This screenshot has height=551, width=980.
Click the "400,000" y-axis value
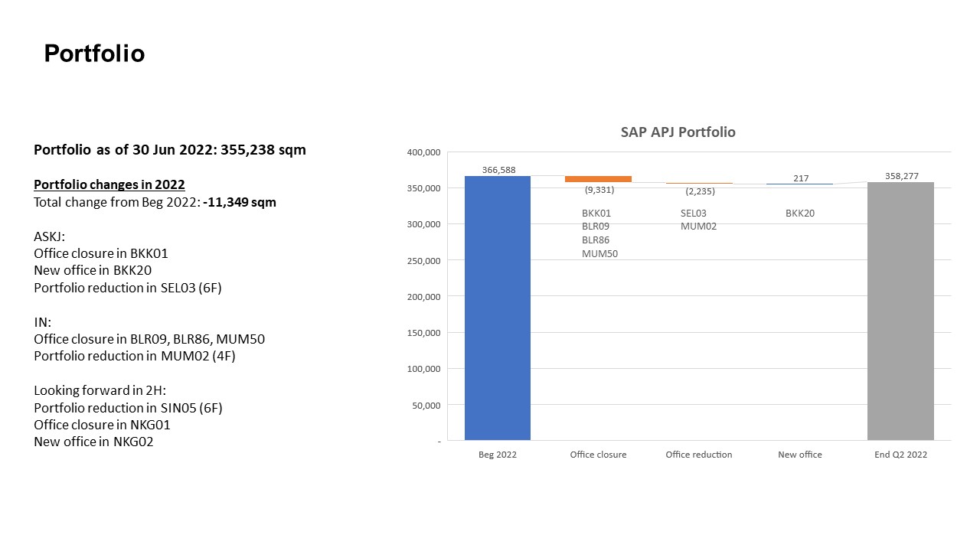(423, 152)
